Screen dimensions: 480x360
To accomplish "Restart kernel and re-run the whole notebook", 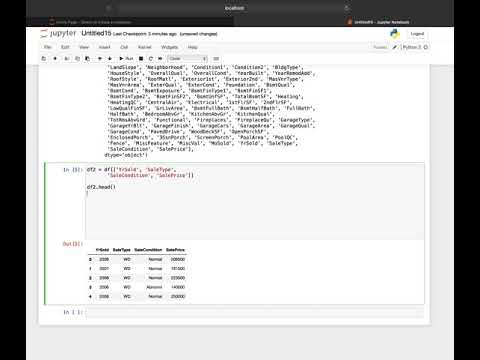I will (x=160, y=58).
